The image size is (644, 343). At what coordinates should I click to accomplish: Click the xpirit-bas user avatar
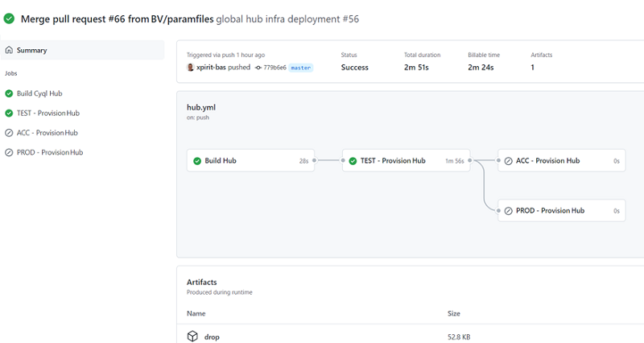[191, 68]
